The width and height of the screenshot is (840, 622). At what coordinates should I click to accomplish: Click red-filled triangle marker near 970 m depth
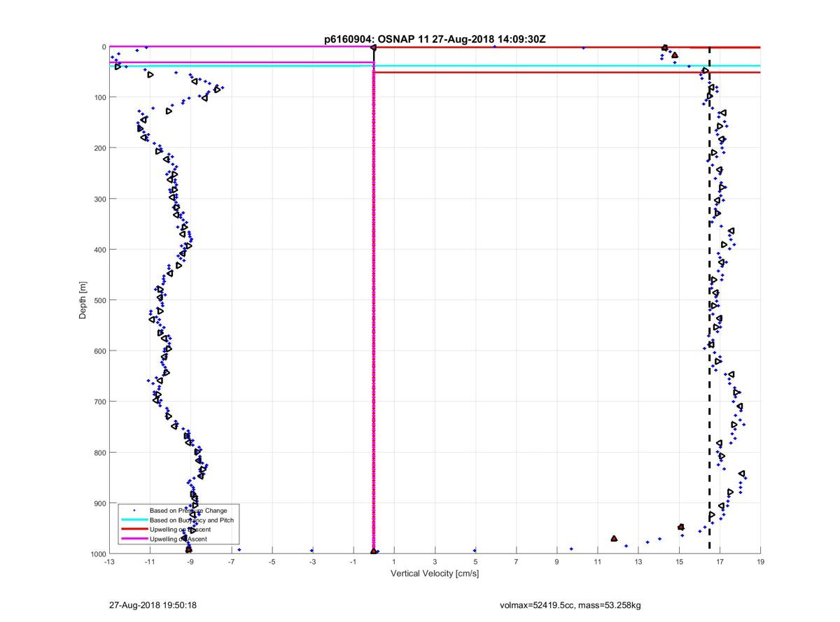point(614,539)
